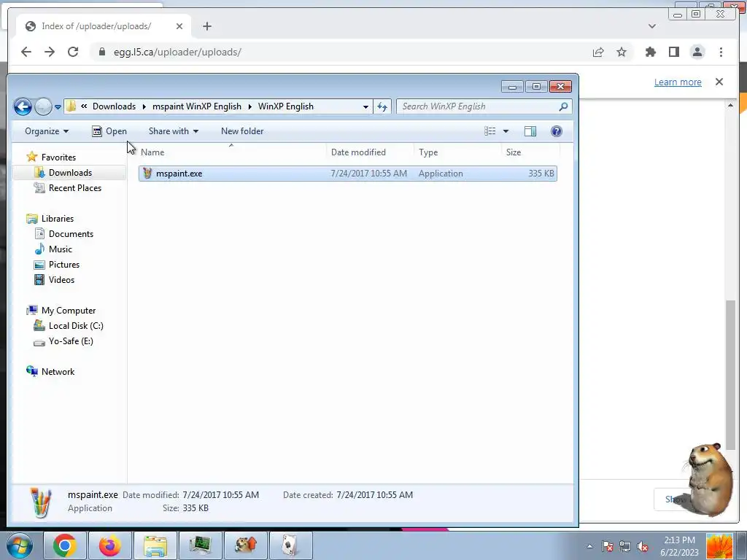Click the share page icon in Chrome
Viewport: 747px width, 560px height.
pyautogui.click(x=598, y=52)
